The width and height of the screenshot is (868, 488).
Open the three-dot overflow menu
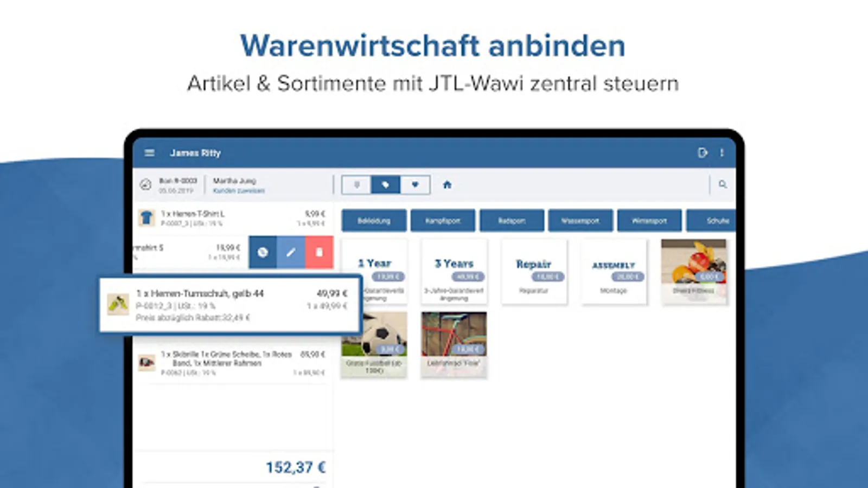[x=722, y=153]
